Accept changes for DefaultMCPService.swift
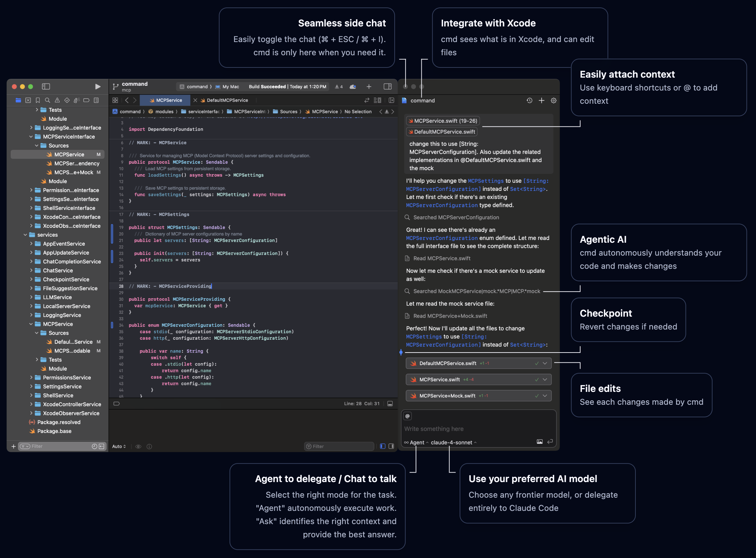 537,363
